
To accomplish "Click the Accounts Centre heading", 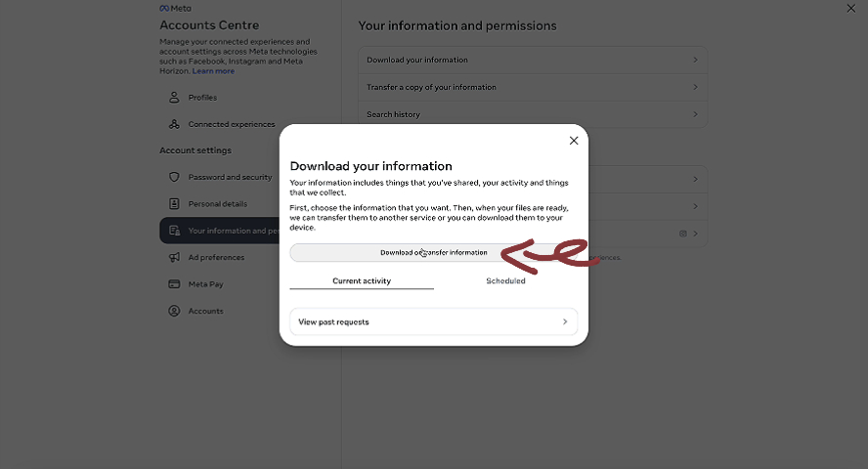I will (x=209, y=25).
